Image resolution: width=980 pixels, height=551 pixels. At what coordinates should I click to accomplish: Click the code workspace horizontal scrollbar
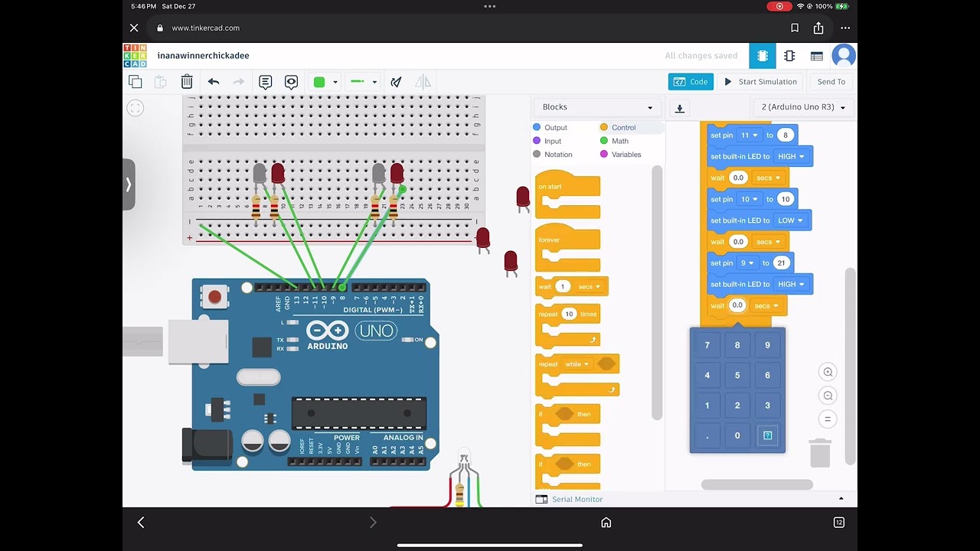(757, 484)
